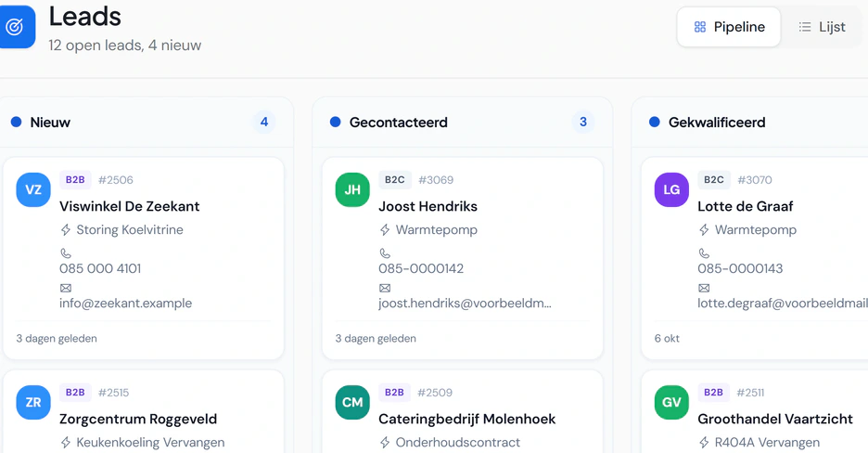The width and height of the screenshot is (868, 453).
Task: Click the mail icon on Viswinkel De Zeekant card
Action: [66, 288]
